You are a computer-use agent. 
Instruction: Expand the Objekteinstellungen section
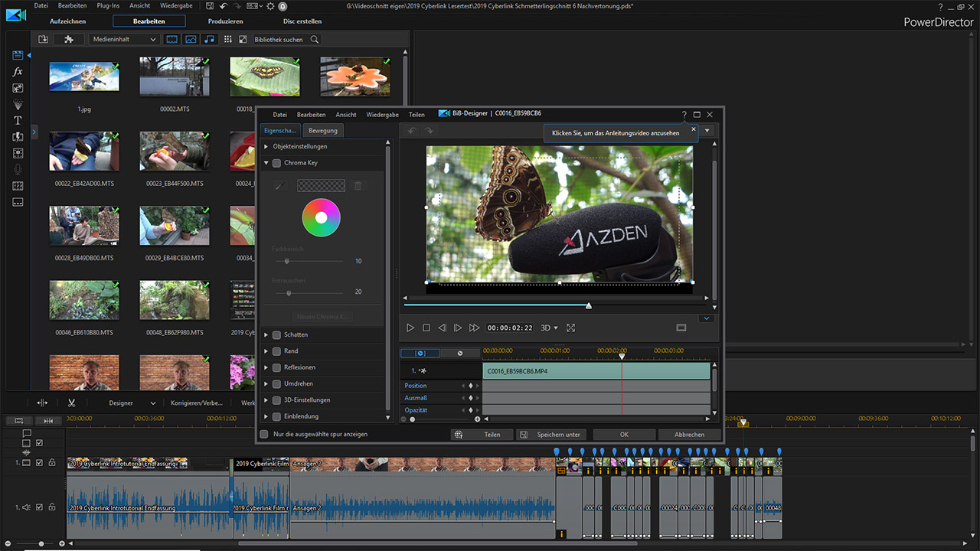point(266,146)
